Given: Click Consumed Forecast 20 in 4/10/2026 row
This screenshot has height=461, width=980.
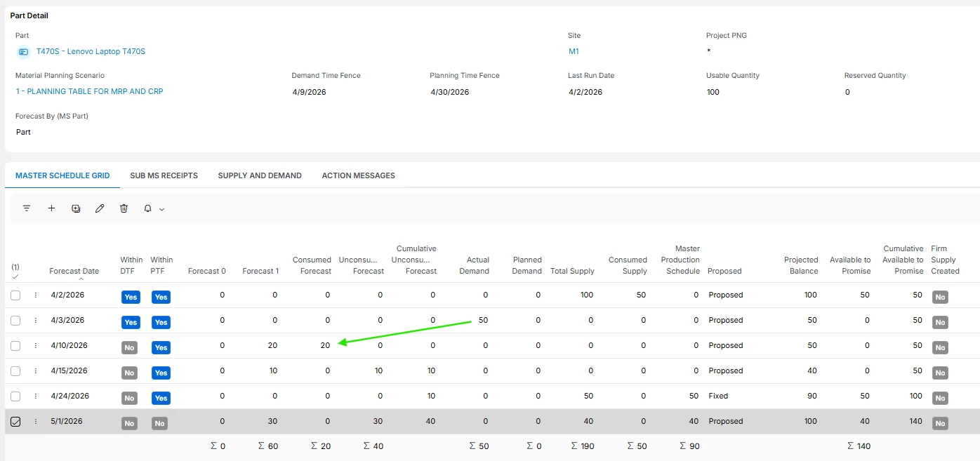Looking at the screenshot, I should 325,345.
